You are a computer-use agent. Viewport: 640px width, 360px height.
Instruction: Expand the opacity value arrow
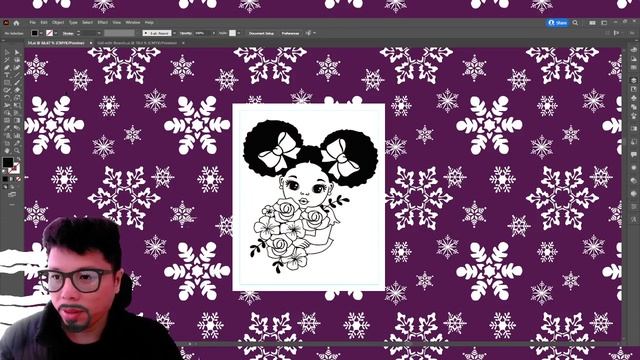[213, 33]
